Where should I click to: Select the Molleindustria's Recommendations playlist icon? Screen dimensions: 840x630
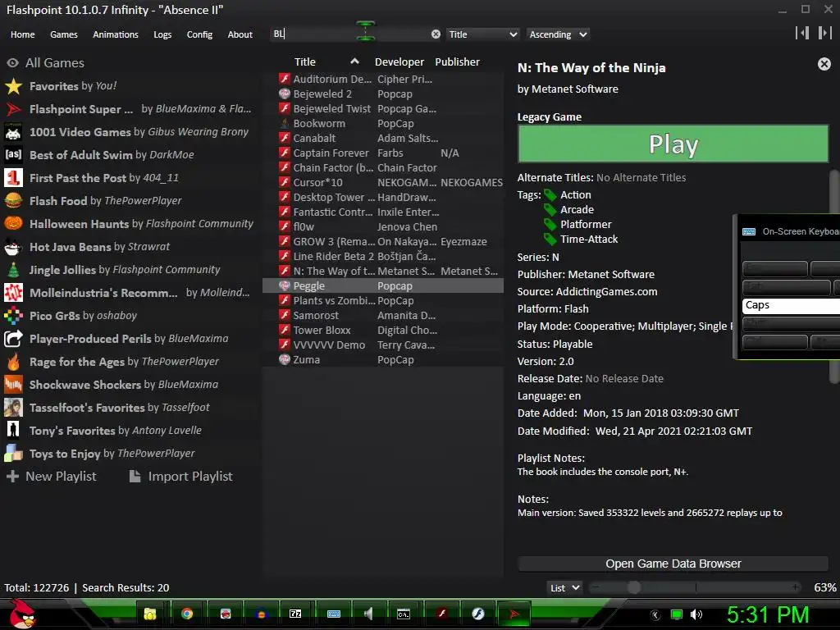point(13,293)
